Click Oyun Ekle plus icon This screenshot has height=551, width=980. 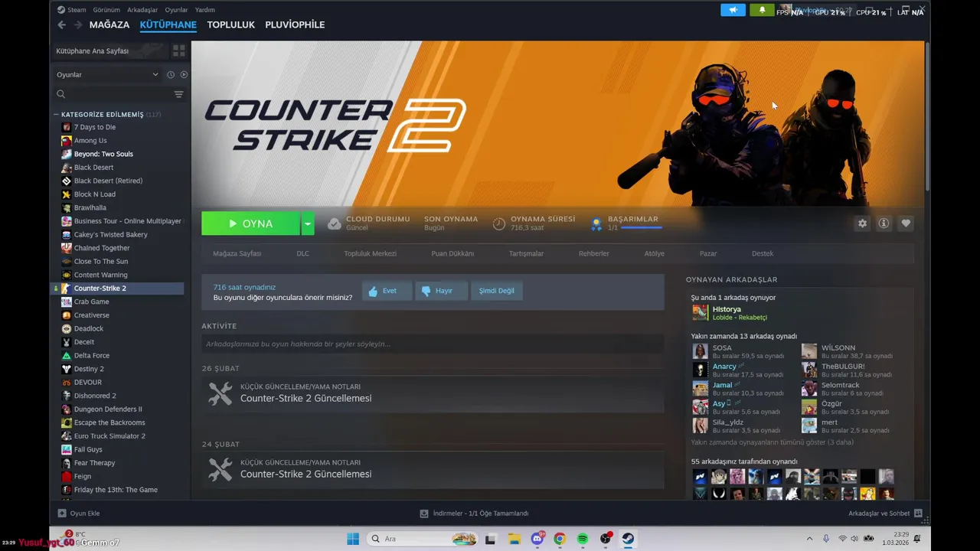click(62, 514)
